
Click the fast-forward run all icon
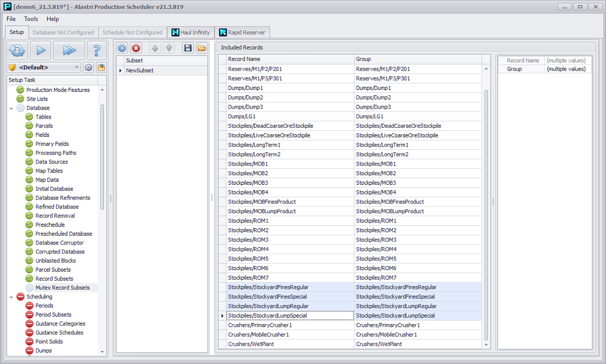click(x=69, y=50)
